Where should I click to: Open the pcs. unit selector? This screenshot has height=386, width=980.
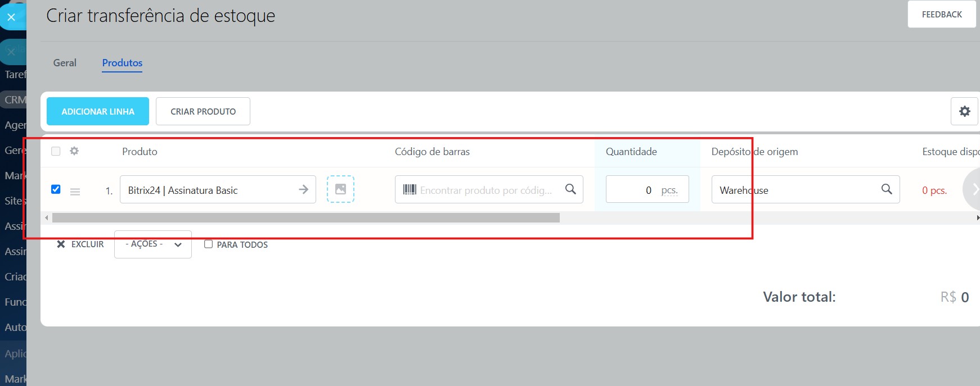669,190
